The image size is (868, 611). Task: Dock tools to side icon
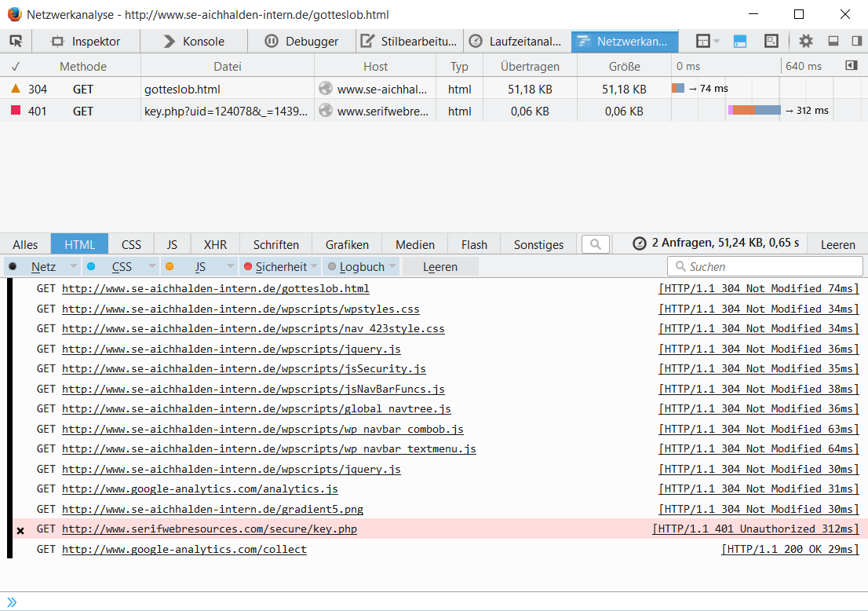point(855,41)
